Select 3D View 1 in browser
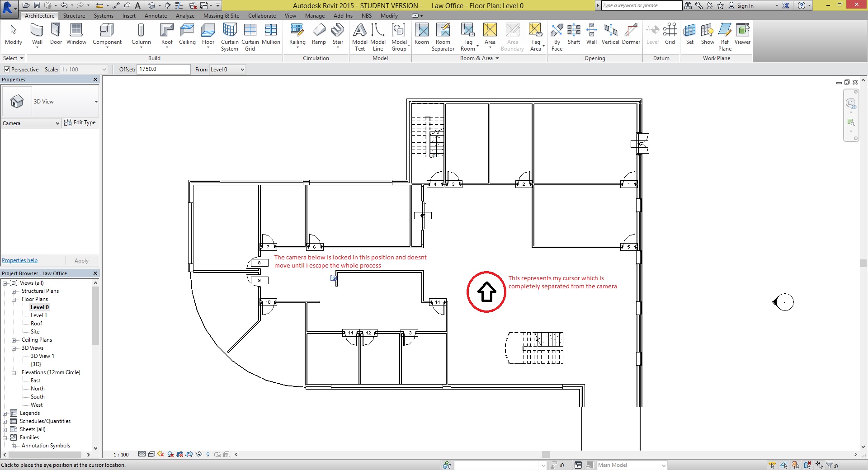The height and width of the screenshot is (470, 868). [x=42, y=356]
